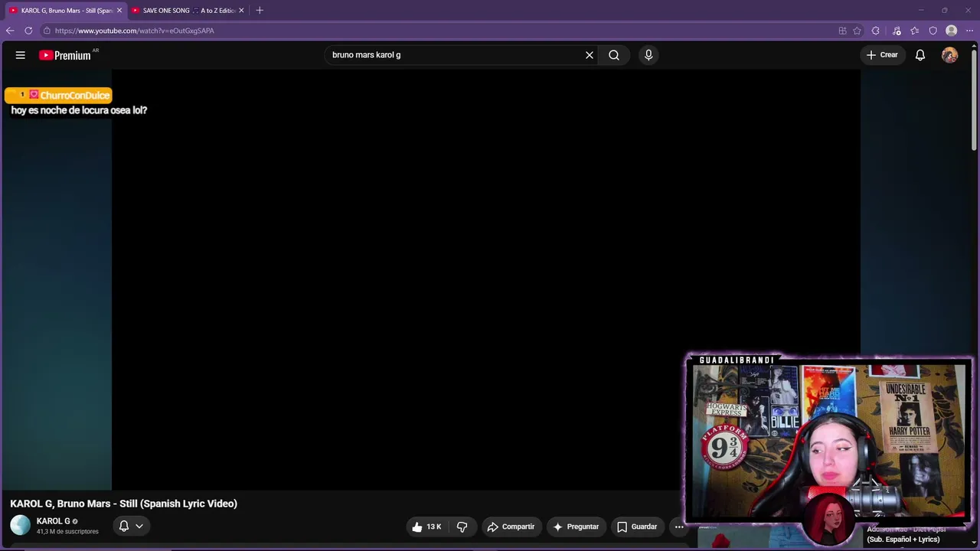
Task: Switch to the 'SAVE ONE SONG' tab
Action: [x=188, y=11]
